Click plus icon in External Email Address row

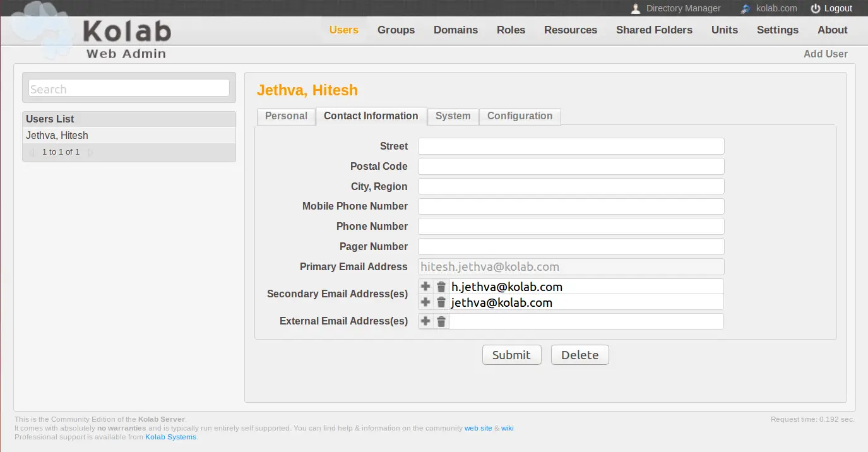[425, 321]
